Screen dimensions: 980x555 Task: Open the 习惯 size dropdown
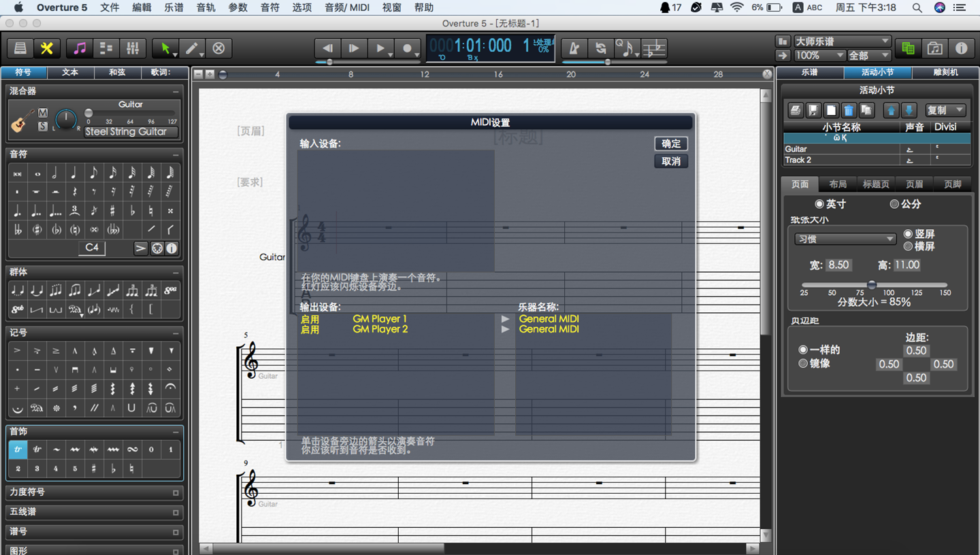(845, 239)
